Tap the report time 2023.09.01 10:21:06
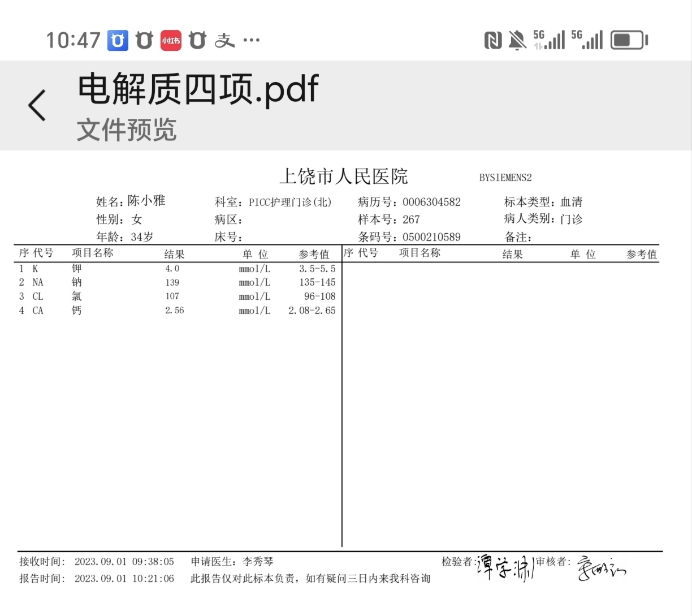692x616 pixels. tap(124, 579)
